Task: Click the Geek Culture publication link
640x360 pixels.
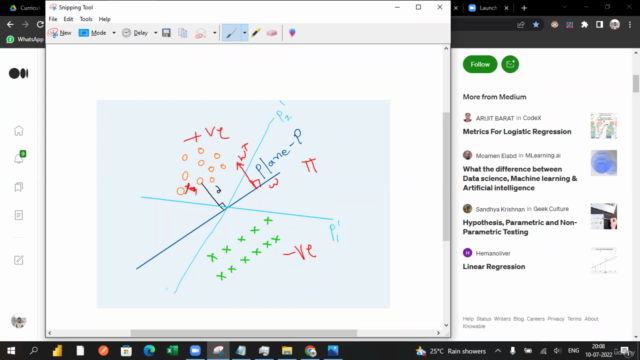Action: tap(551, 209)
